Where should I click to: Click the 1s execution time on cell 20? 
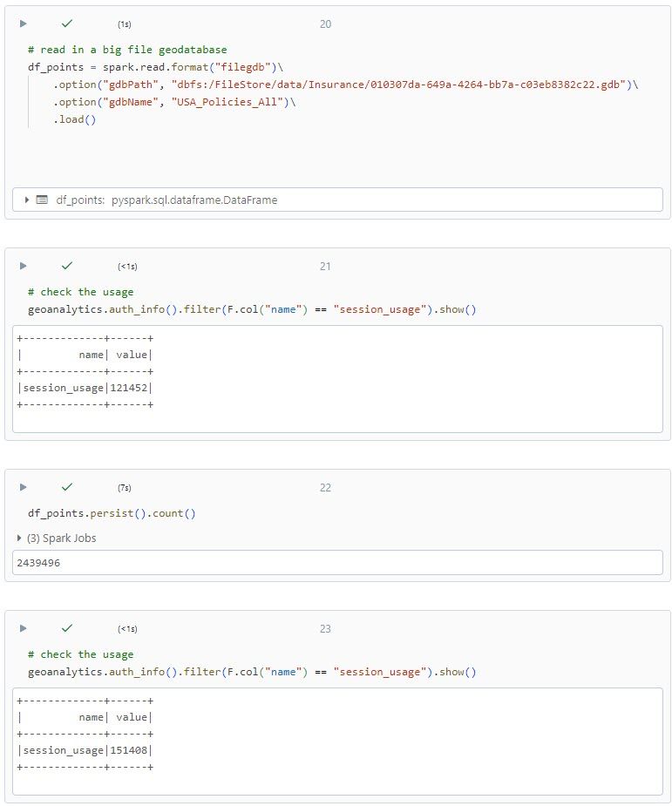point(125,24)
